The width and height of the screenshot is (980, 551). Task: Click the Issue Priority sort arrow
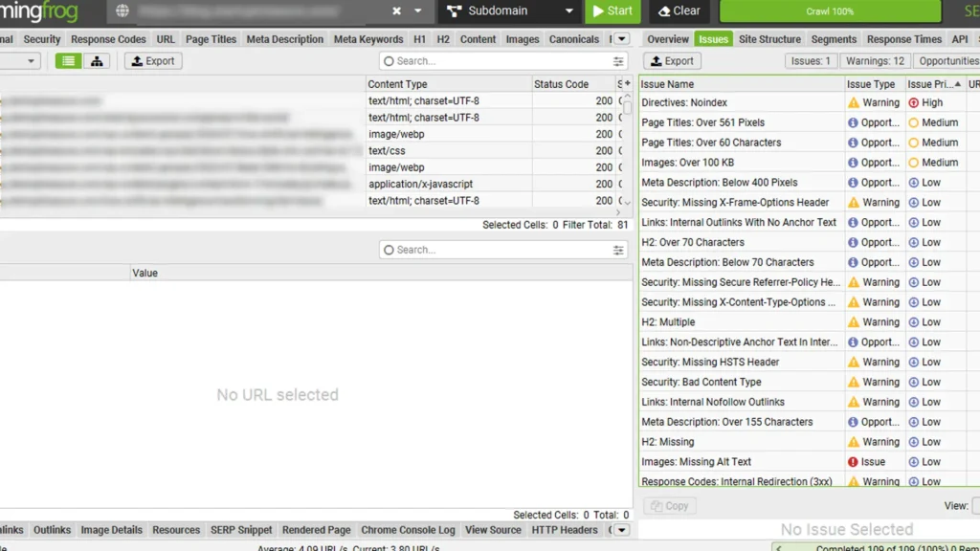click(957, 84)
